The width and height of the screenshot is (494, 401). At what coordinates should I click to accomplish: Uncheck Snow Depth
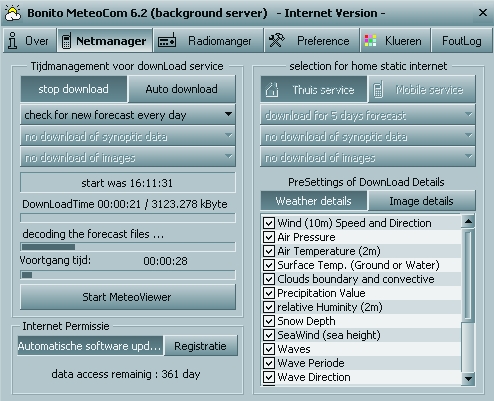269,321
